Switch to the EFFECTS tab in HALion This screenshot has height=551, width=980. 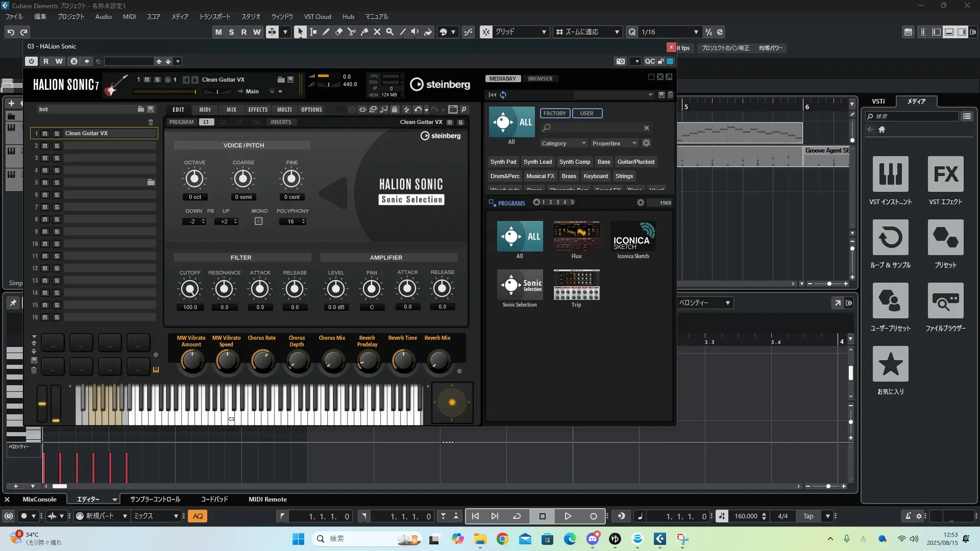point(258,110)
